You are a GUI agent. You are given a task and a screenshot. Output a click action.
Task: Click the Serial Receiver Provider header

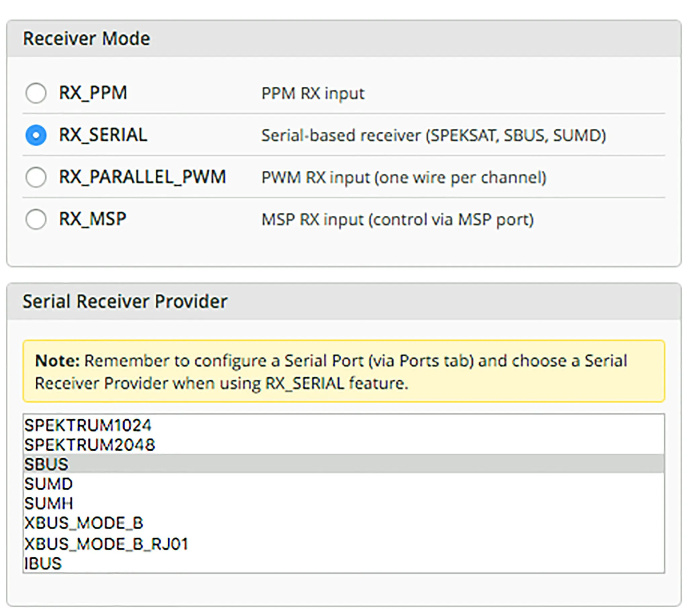coord(125,301)
